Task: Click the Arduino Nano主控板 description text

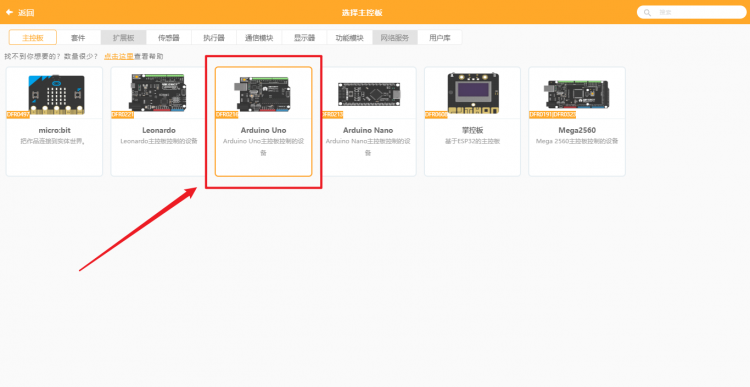Action: (x=368, y=147)
